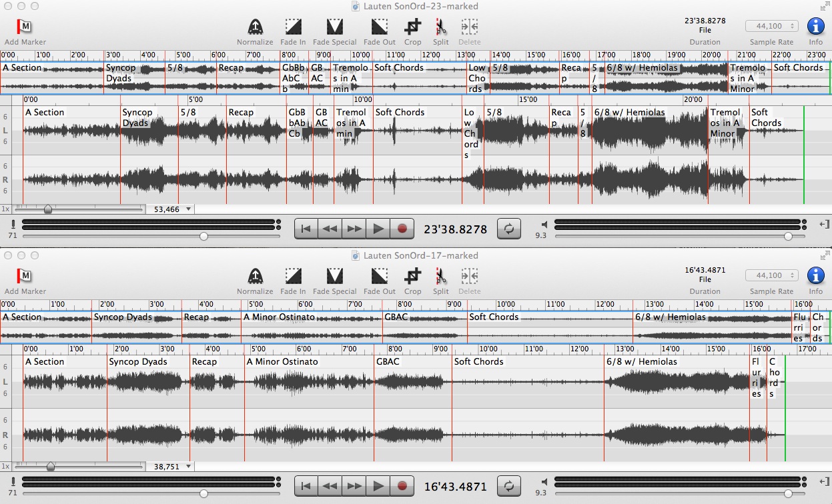The width and height of the screenshot is (832, 504).
Task: Go to start in SonOrd-23 transport
Action: point(306,229)
